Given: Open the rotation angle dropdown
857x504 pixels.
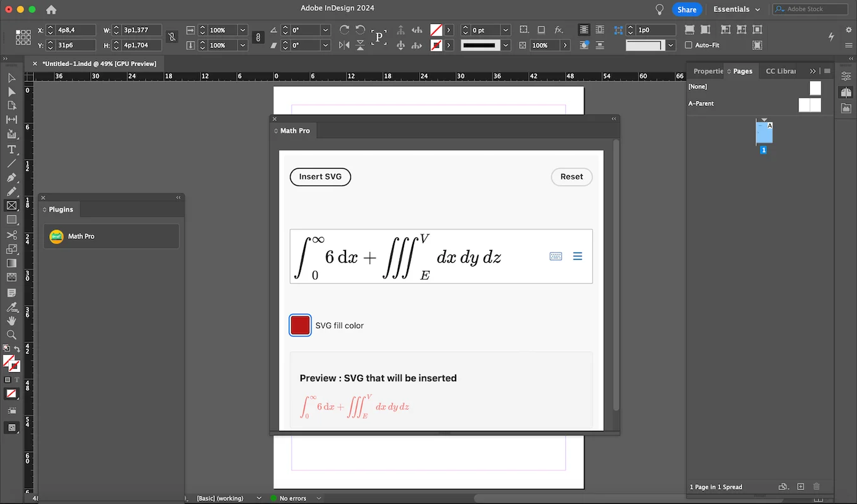Looking at the screenshot, I should (x=326, y=30).
